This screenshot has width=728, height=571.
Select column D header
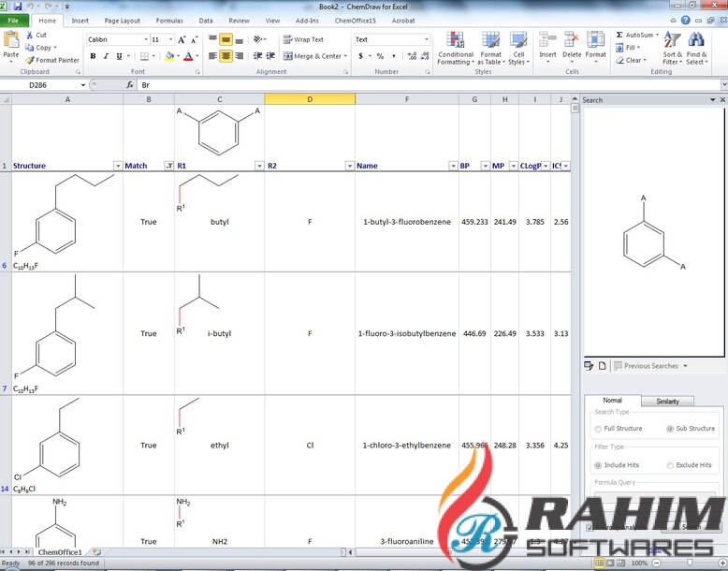click(310, 99)
